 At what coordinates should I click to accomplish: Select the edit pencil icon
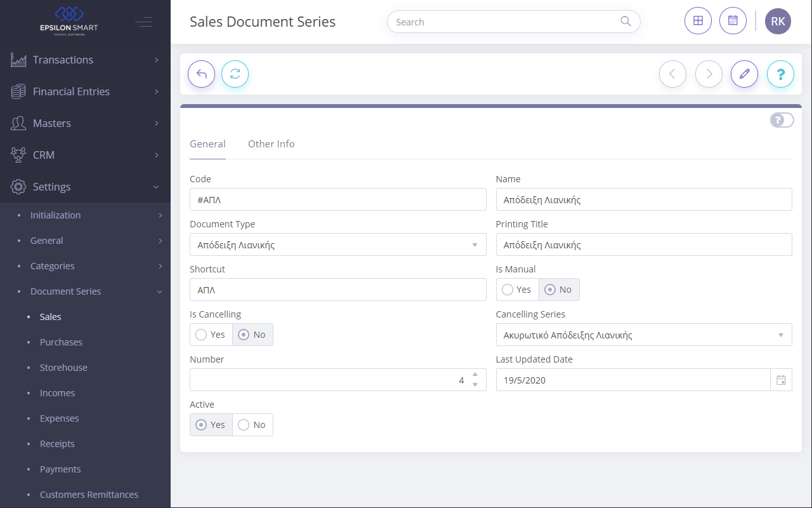(x=744, y=74)
